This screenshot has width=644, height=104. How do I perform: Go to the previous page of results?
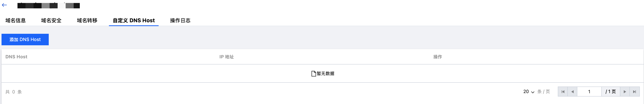pos(572,92)
